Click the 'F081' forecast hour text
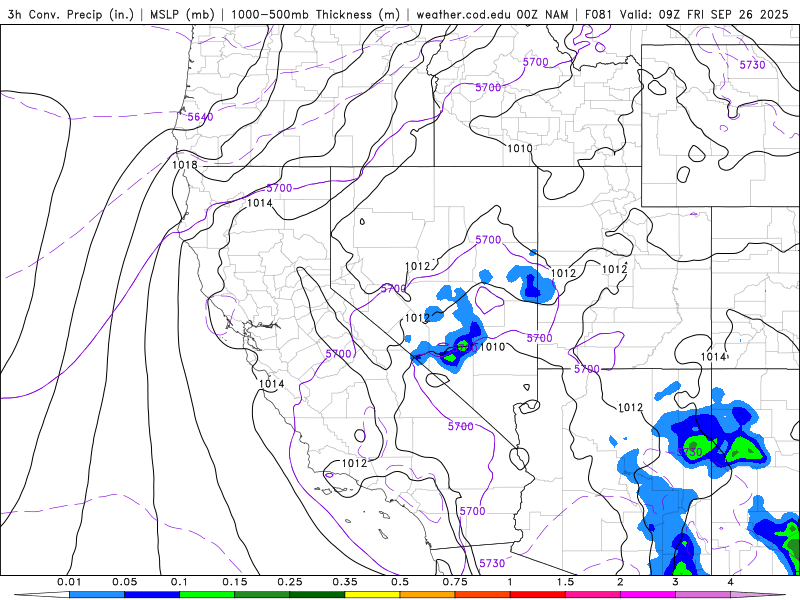 pos(598,14)
